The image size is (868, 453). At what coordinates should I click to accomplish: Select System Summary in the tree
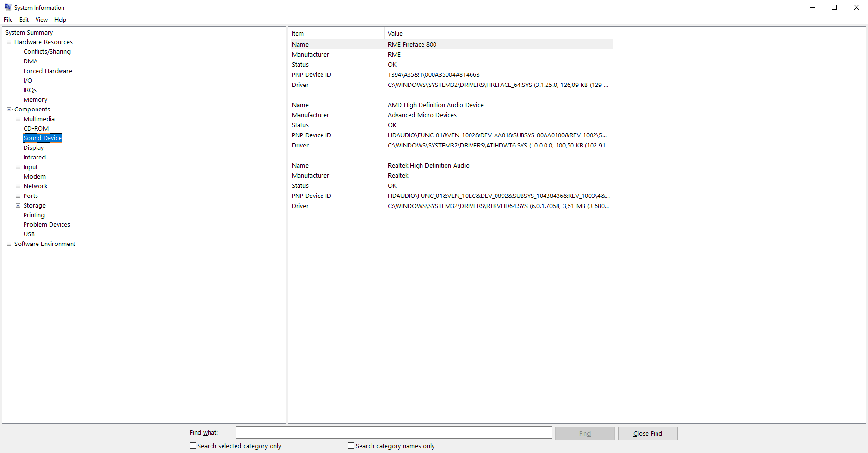[x=29, y=32]
